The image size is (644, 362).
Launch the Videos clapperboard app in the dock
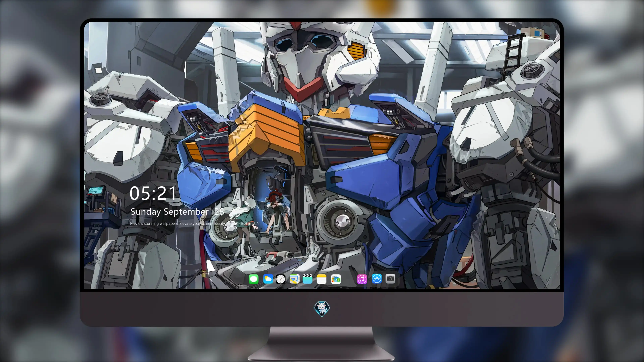pyautogui.click(x=308, y=279)
